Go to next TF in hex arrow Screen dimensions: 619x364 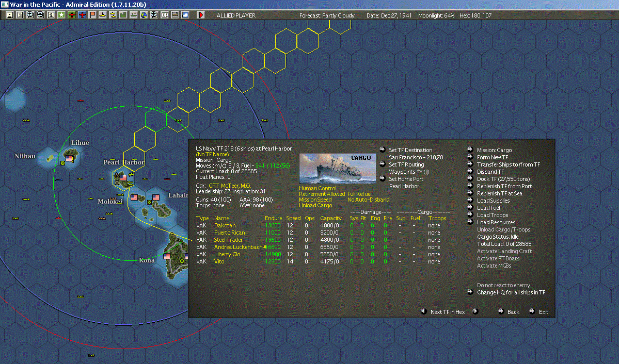pyautogui.click(x=475, y=311)
